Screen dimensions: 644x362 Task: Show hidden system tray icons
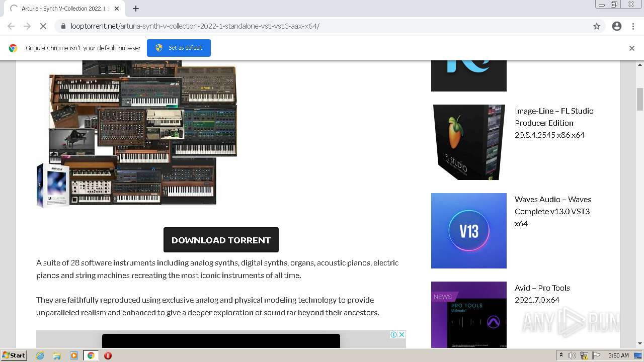[561, 355]
